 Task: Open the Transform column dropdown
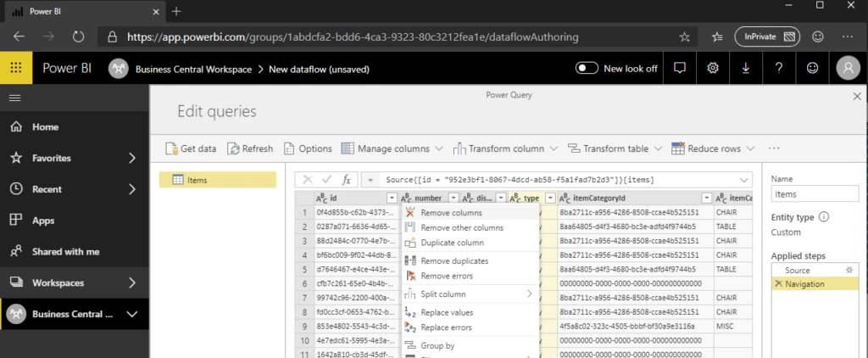(x=506, y=148)
